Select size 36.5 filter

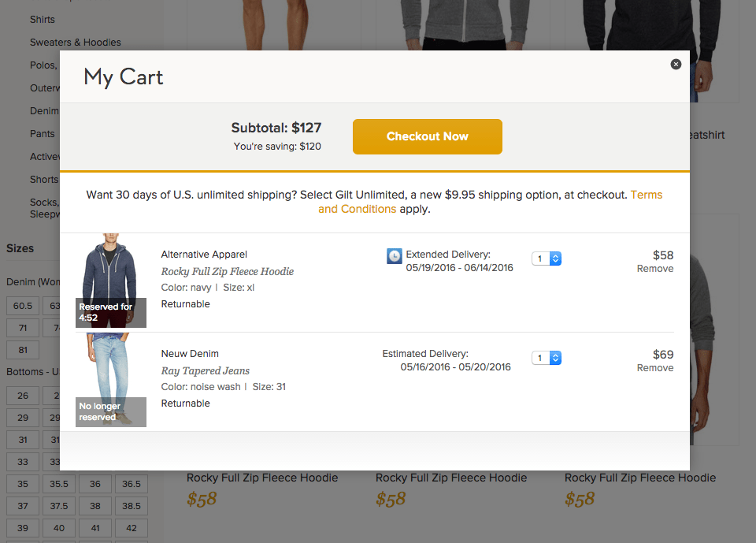point(132,484)
